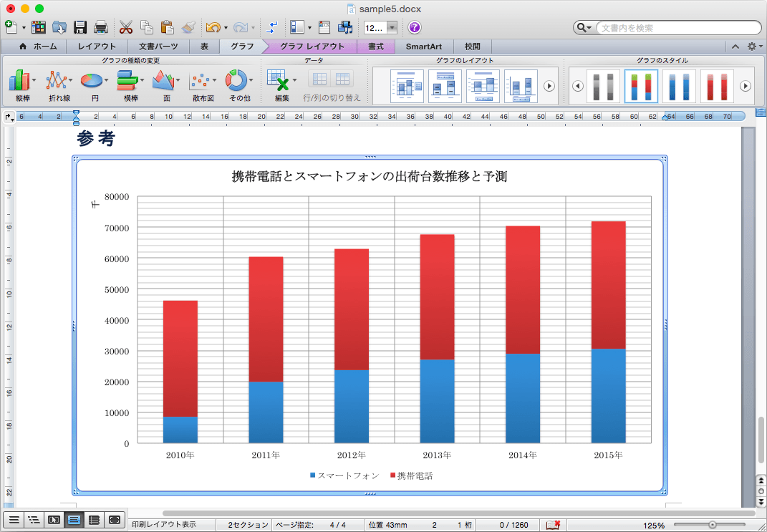The width and height of the screenshot is (767, 532).
Task: Collapse the ribbon with chevron
Action: click(735, 47)
